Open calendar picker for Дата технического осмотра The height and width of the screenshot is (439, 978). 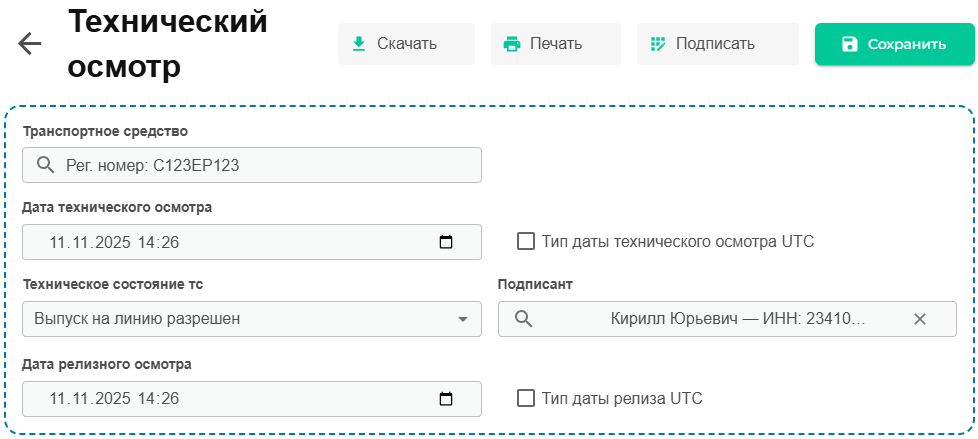coord(446,242)
